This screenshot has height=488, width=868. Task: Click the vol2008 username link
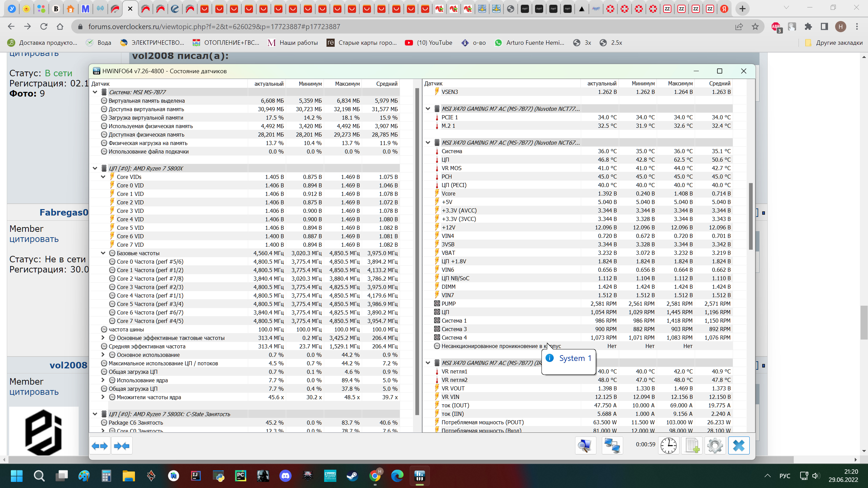tap(68, 365)
